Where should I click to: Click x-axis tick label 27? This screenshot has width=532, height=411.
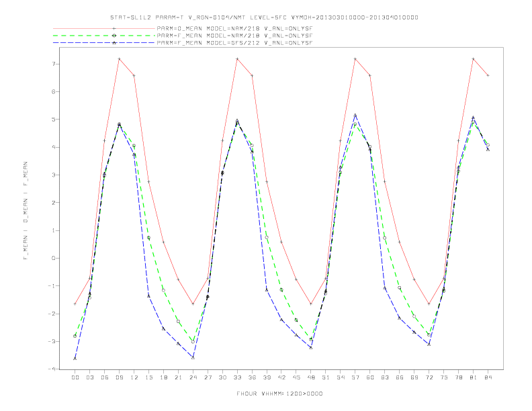click(208, 377)
